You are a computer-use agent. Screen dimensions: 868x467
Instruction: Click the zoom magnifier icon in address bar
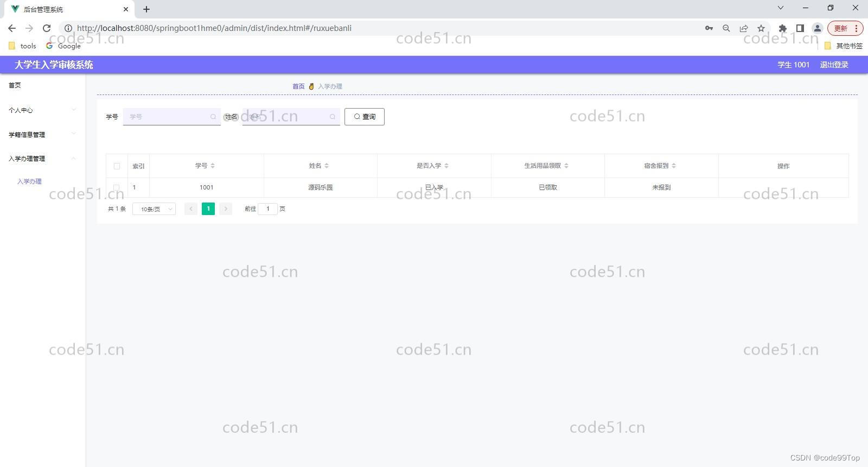726,28
